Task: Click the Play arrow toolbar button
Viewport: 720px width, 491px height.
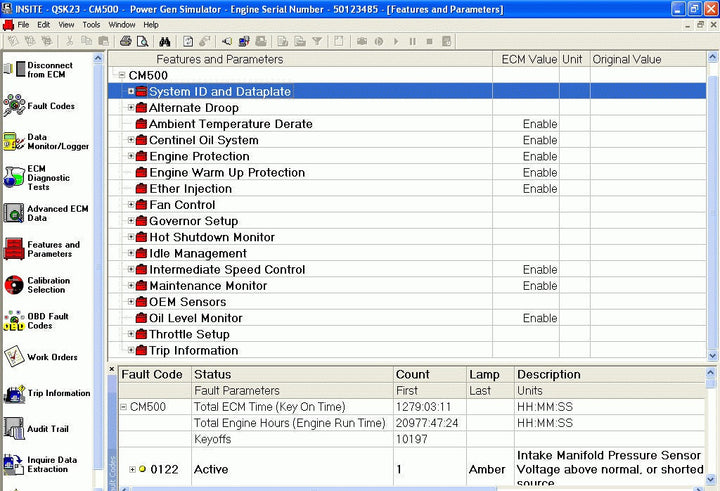Action: point(396,41)
